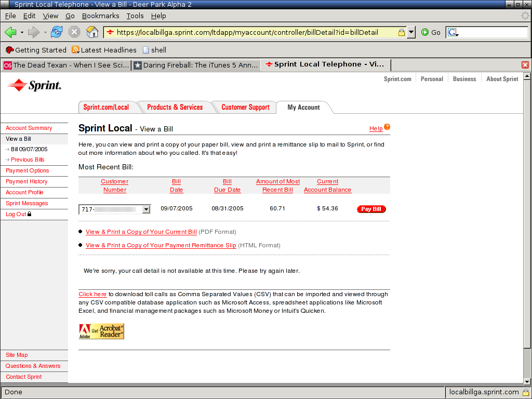The height and width of the screenshot is (399, 532).
Task: Open Sprint Messages in the sidebar
Action: click(x=27, y=203)
